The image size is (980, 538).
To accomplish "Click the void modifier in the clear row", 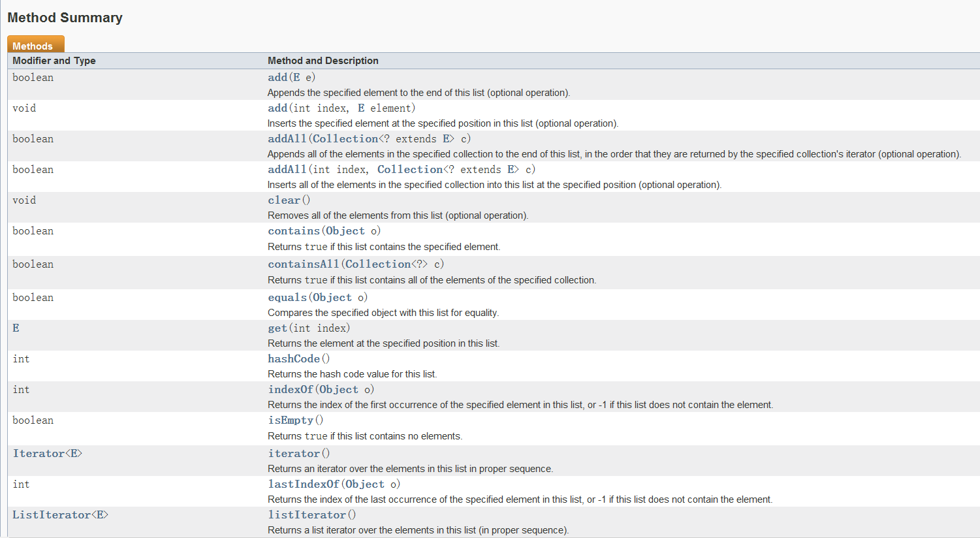I will click(x=24, y=200).
